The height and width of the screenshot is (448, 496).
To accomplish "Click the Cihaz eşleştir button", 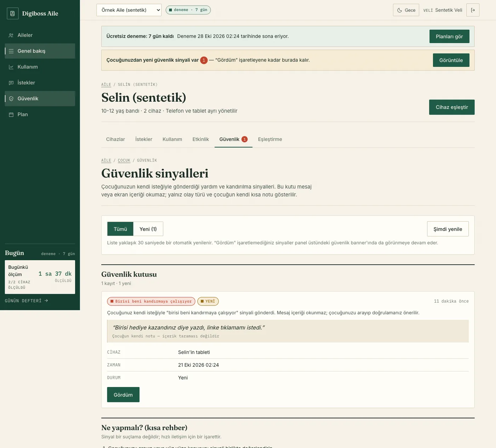I will pyautogui.click(x=452, y=107).
